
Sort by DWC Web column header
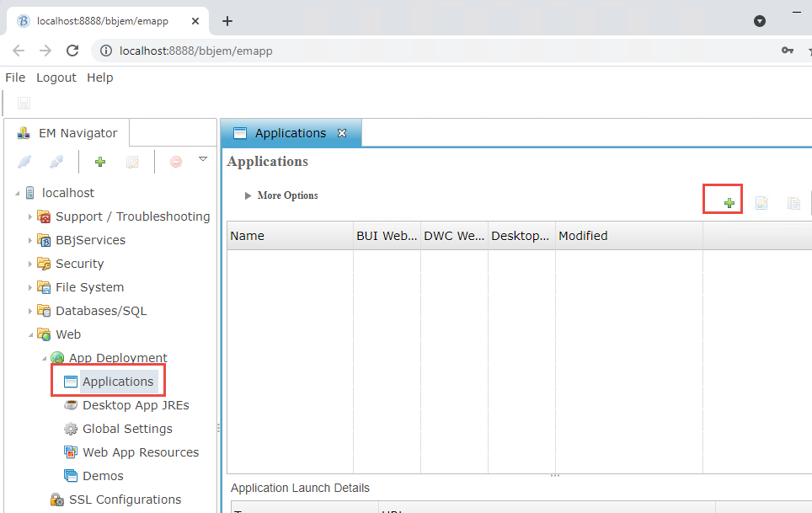point(454,236)
